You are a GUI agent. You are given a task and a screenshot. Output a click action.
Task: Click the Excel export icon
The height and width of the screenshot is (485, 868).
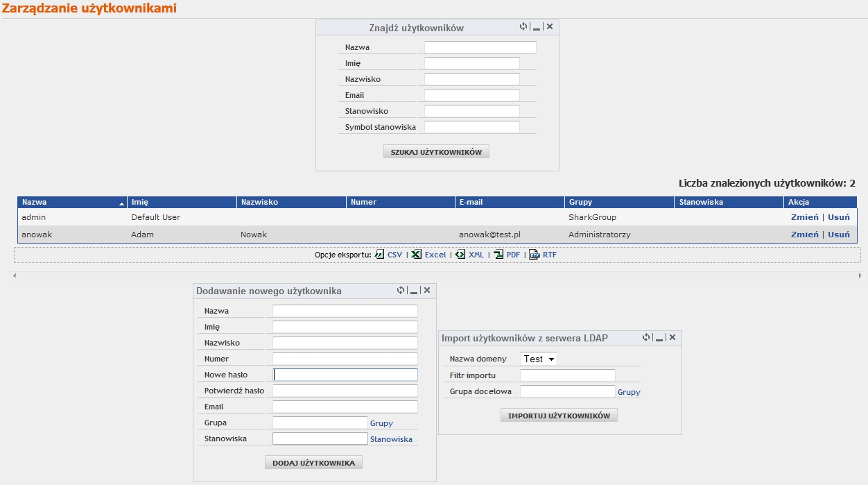(417, 255)
